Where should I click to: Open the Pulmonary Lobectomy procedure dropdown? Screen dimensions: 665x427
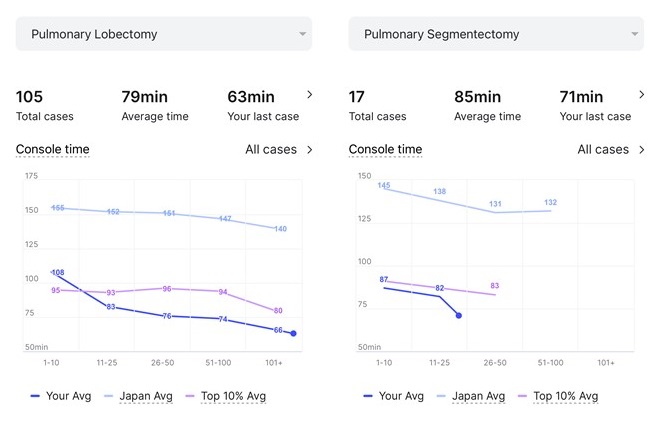click(x=163, y=34)
